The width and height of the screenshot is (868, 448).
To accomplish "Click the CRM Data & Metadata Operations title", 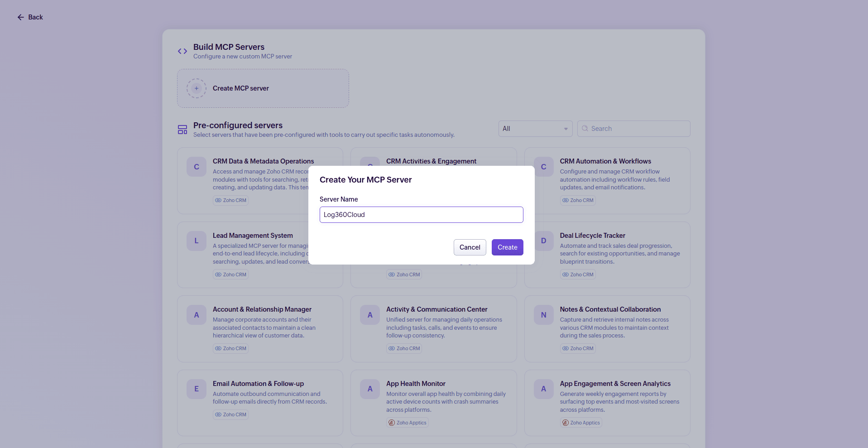I will pyautogui.click(x=263, y=161).
